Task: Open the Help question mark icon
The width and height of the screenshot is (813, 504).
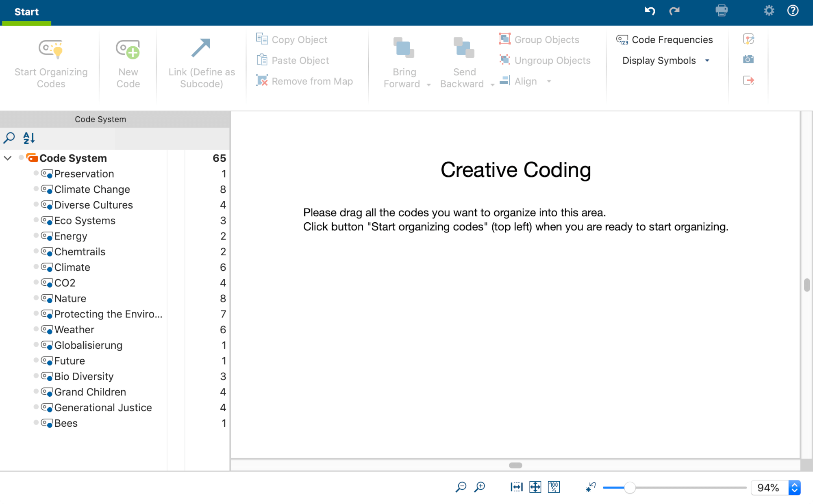Action: click(793, 11)
